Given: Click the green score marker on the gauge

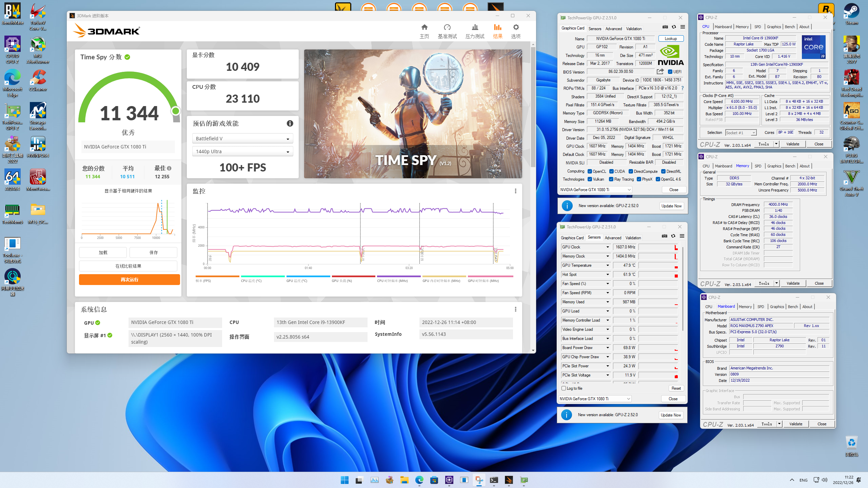Looking at the screenshot, I should pyautogui.click(x=176, y=111).
